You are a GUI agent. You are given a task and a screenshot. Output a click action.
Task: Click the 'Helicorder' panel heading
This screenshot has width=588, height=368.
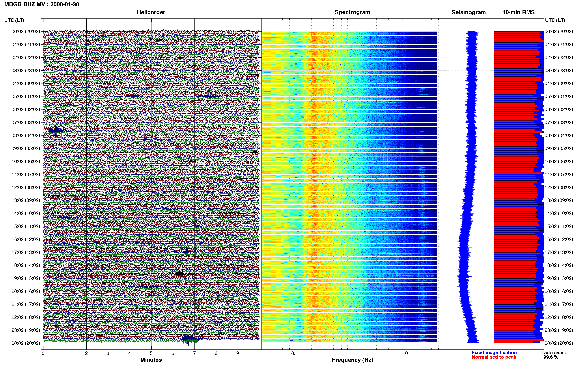(151, 12)
